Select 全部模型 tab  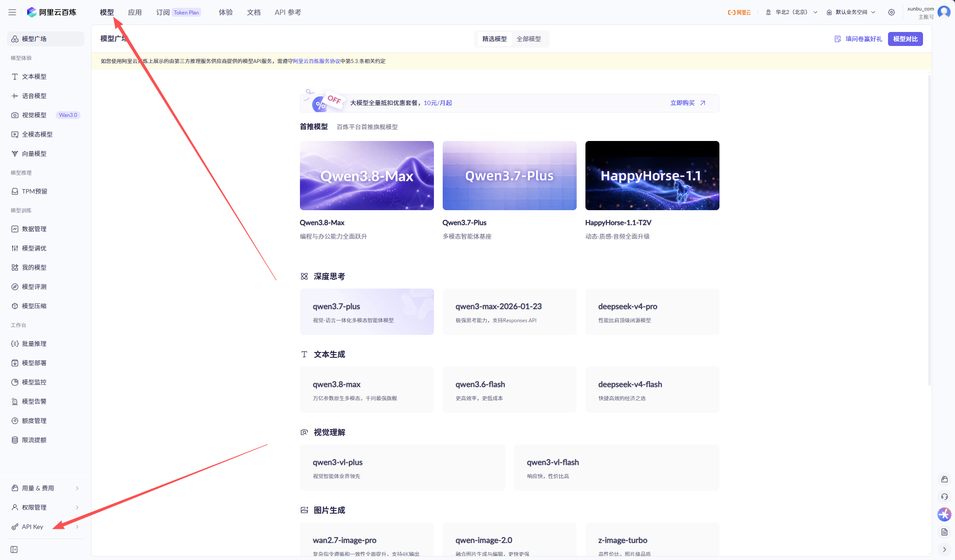[x=529, y=39]
